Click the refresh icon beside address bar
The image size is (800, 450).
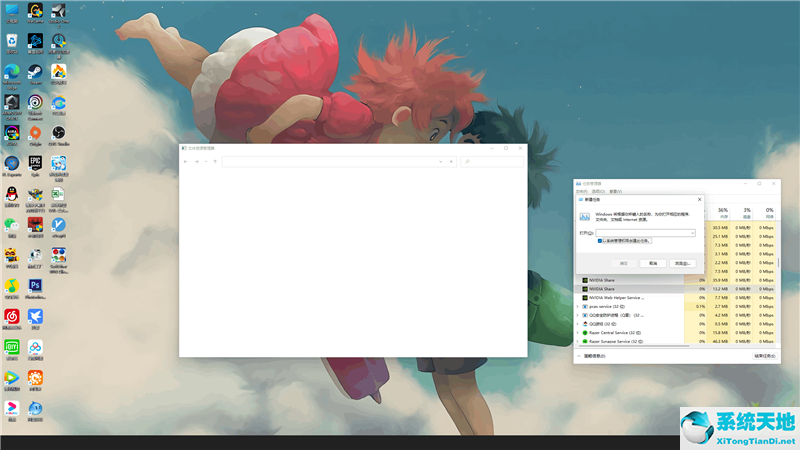coord(451,161)
